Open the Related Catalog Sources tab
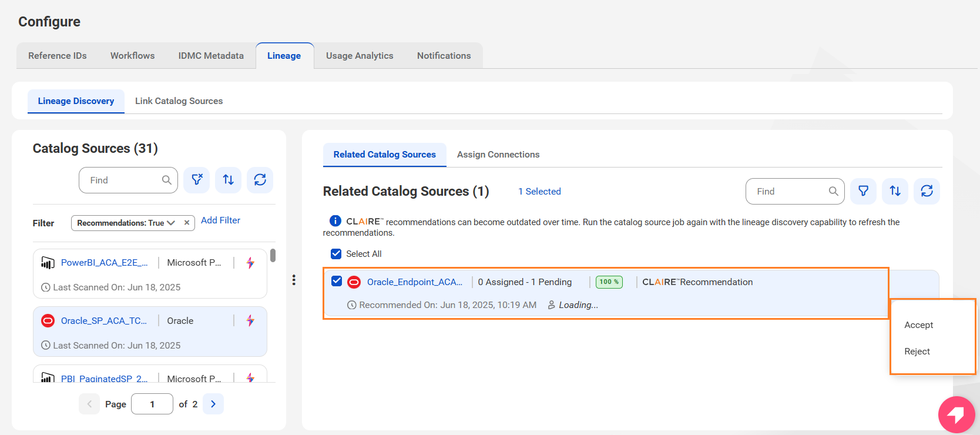The height and width of the screenshot is (435, 980). pos(385,155)
